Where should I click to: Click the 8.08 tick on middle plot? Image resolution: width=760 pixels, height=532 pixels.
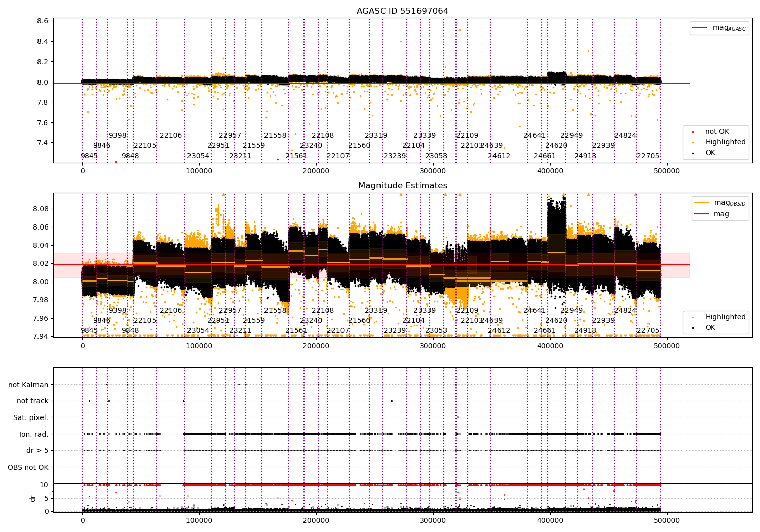coord(41,209)
